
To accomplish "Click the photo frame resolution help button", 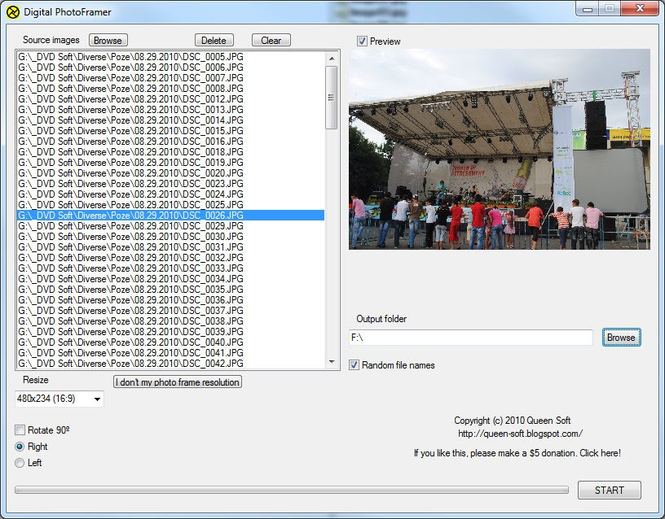I will 177,382.
